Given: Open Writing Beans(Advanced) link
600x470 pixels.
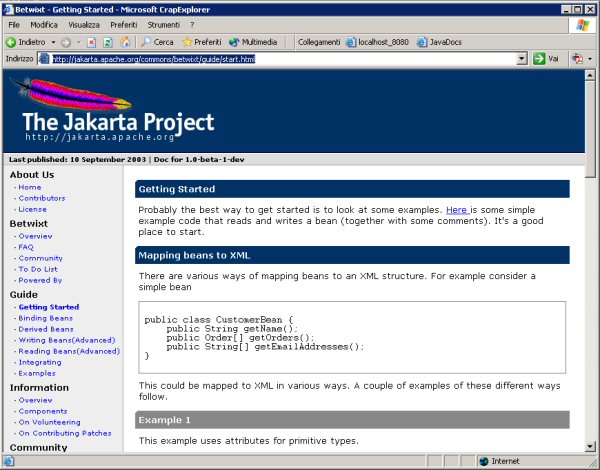Looking at the screenshot, I should 67,340.
